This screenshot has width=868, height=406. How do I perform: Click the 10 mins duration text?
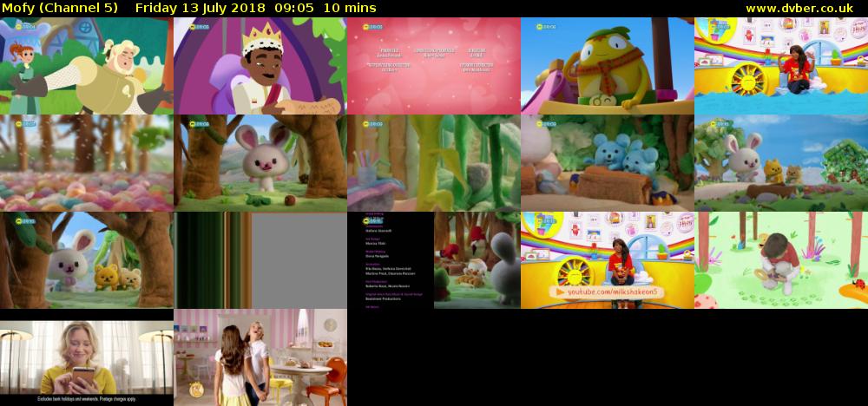[x=351, y=9]
